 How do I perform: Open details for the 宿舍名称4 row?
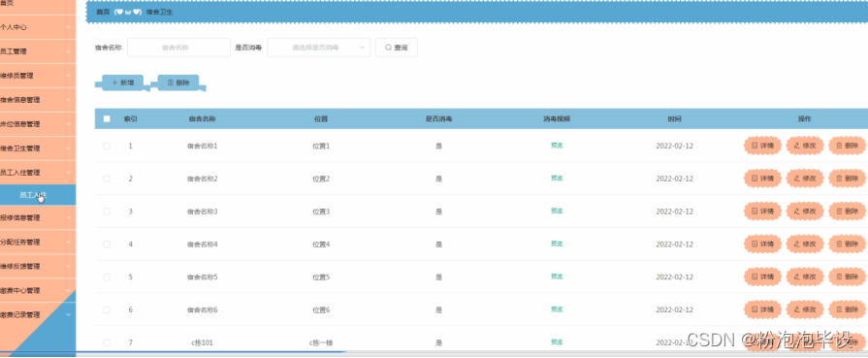[763, 244]
